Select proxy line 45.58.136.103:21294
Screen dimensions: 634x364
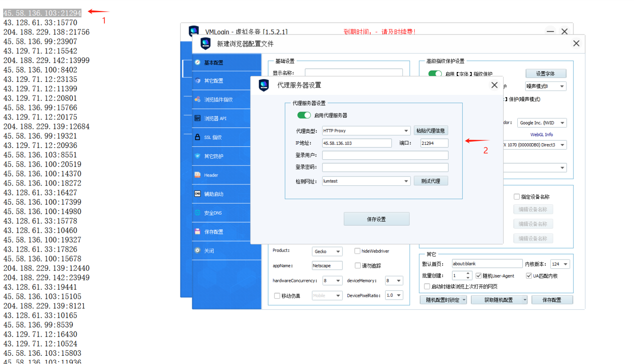click(x=42, y=13)
